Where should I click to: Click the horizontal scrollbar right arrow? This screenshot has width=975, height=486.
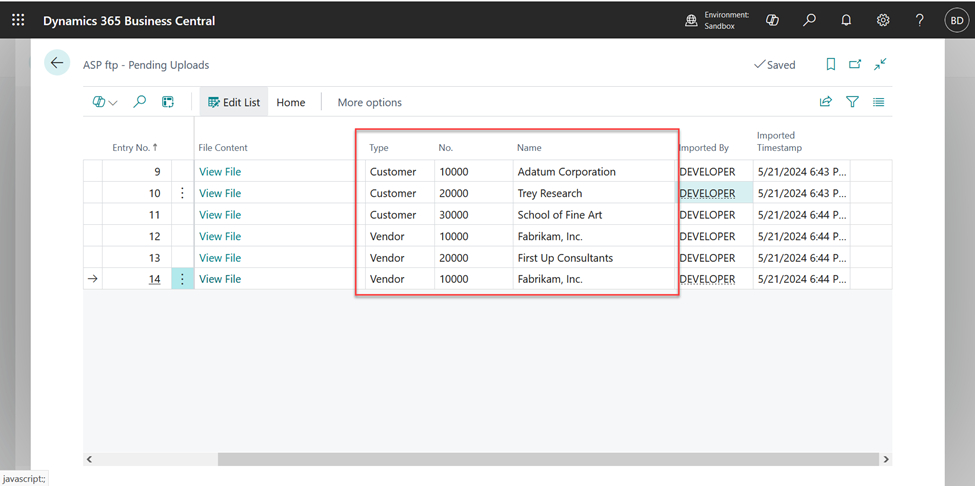(x=886, y=459)
